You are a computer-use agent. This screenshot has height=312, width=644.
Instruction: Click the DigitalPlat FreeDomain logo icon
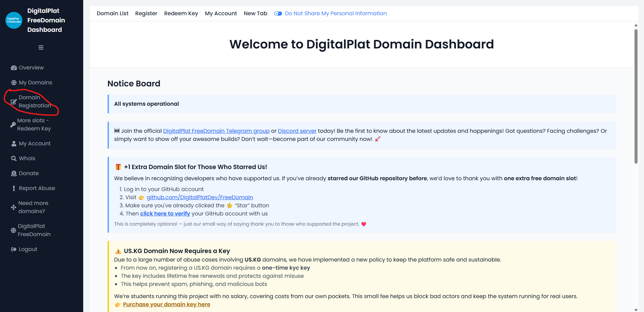click(x=14, y=20)
